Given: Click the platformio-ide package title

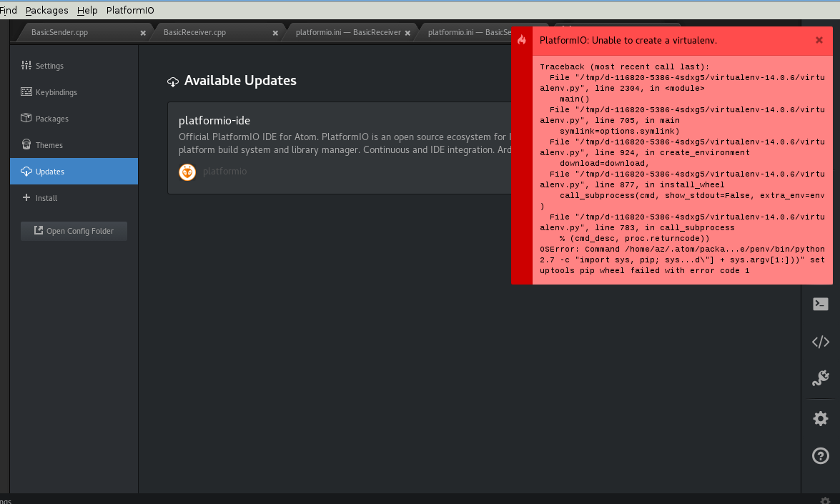Looking at the screenshot, I should click(x=214, y=121).
